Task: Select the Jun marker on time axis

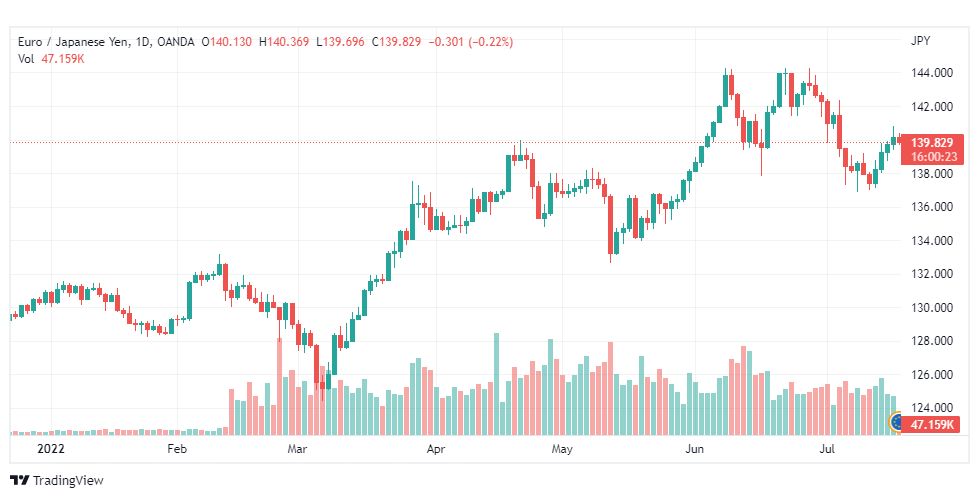Action: (x=694, y=449)
